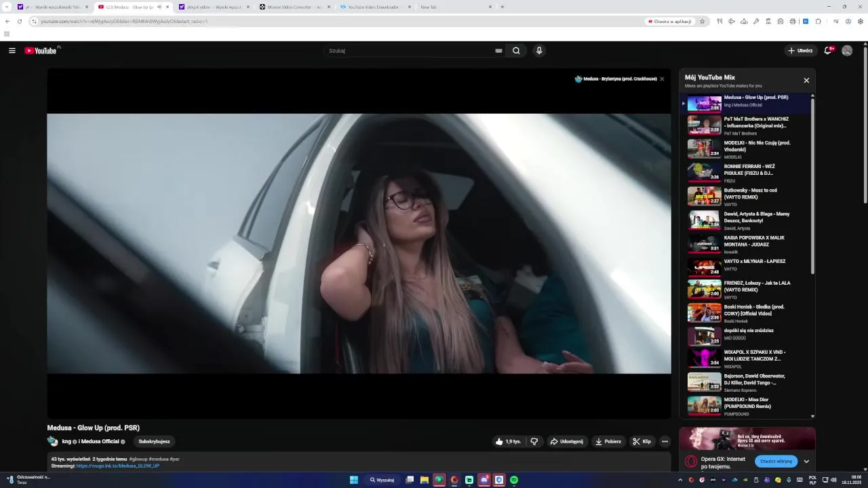The width and height of the screenshot is (868, 488).
Task: Open Windows taskbar Wyszukaj search box
Action: (x=382, y=480)
